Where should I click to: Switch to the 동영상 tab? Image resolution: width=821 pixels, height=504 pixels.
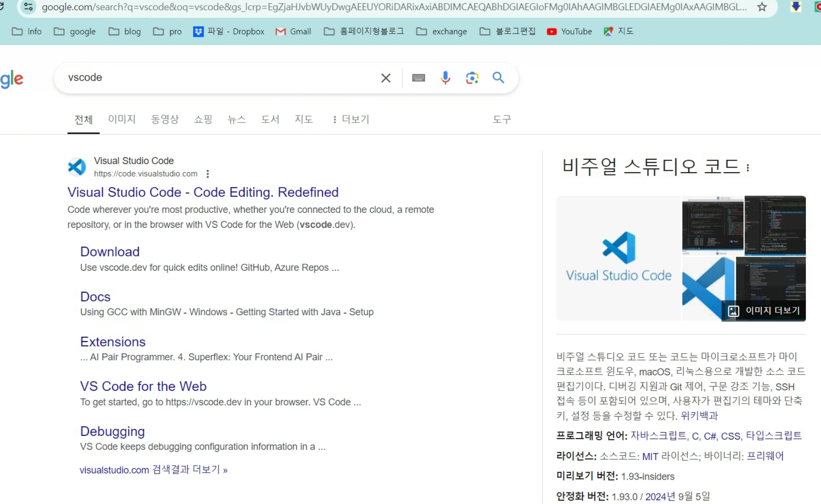tap(164, 120)
